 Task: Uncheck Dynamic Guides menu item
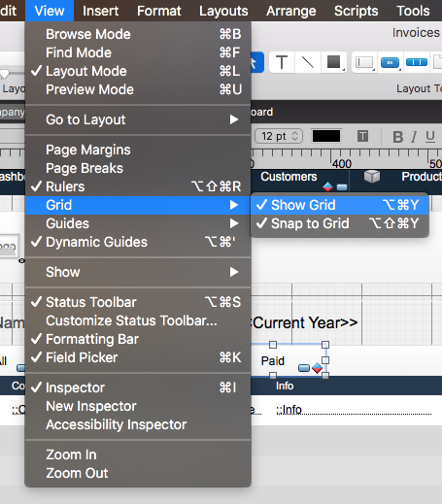[138, 242]
